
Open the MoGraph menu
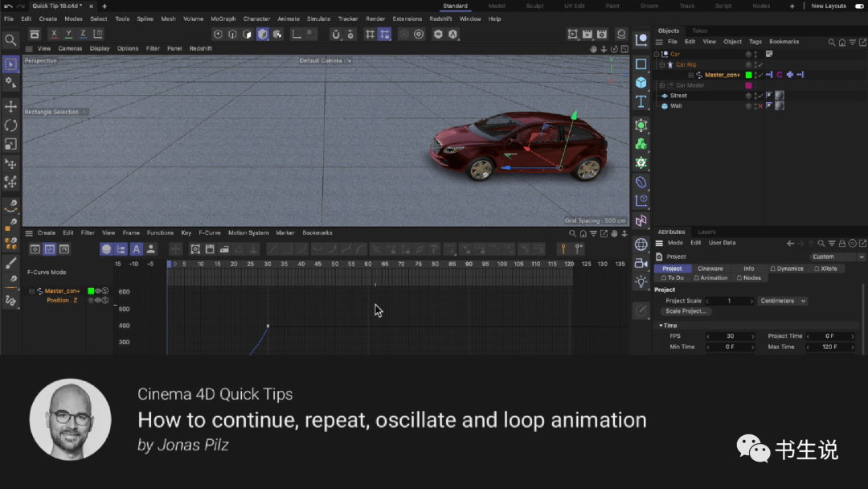223,18
